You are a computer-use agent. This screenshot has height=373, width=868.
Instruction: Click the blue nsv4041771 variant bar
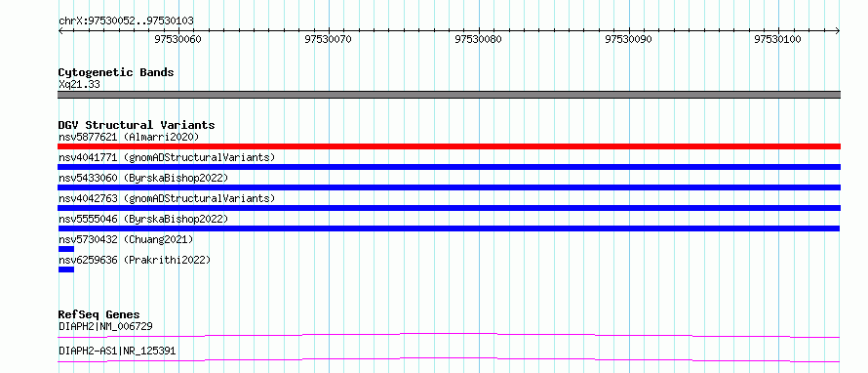coord(449,167)
